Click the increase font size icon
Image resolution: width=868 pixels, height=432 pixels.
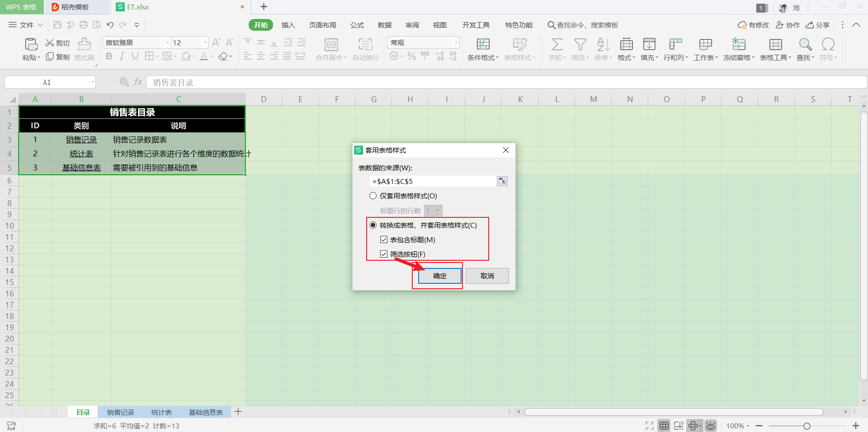coord(217,42)
